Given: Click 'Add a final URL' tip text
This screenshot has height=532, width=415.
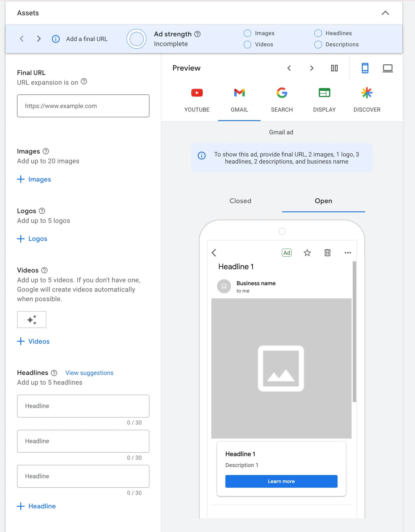Looking at the screenshot, I should (x=87, y=39).
